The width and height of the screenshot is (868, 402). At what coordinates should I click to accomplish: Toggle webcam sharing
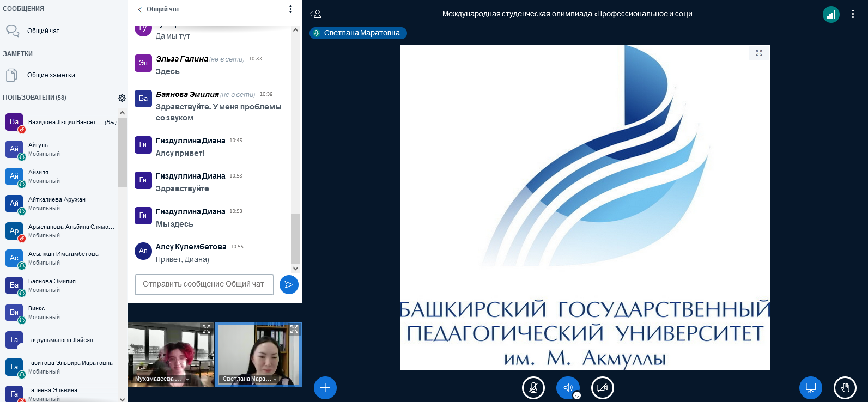point(602,388)
